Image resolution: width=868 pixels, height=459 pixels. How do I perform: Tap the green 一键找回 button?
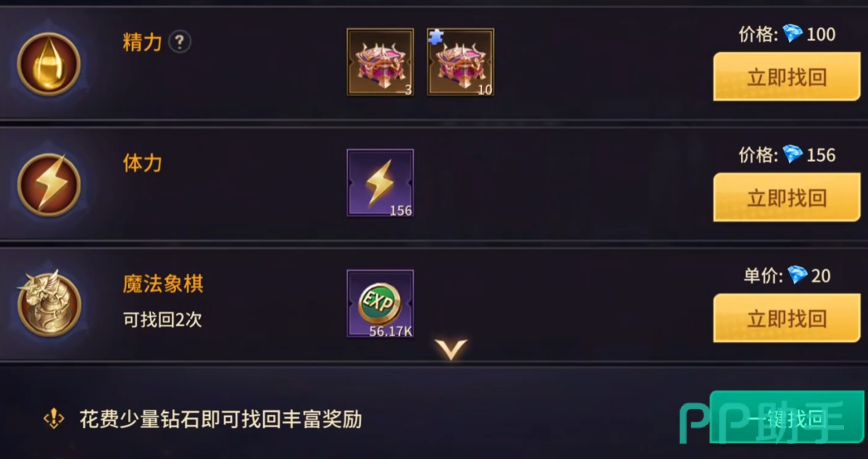click(787, 417)
